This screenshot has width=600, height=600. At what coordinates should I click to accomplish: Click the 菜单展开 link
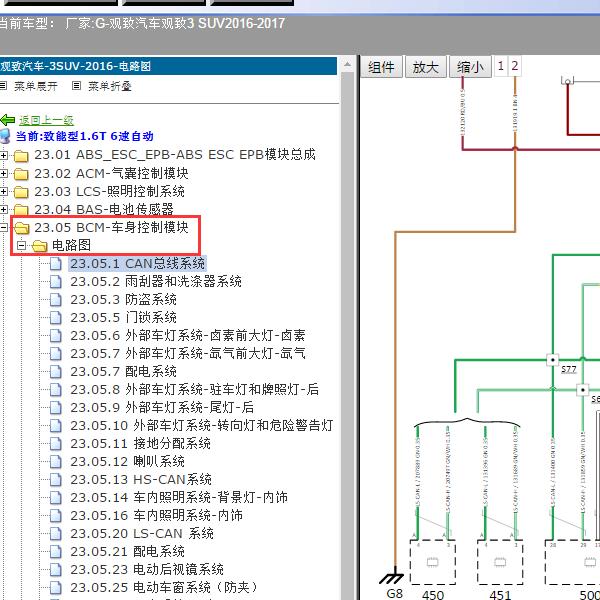coord(36,86)
